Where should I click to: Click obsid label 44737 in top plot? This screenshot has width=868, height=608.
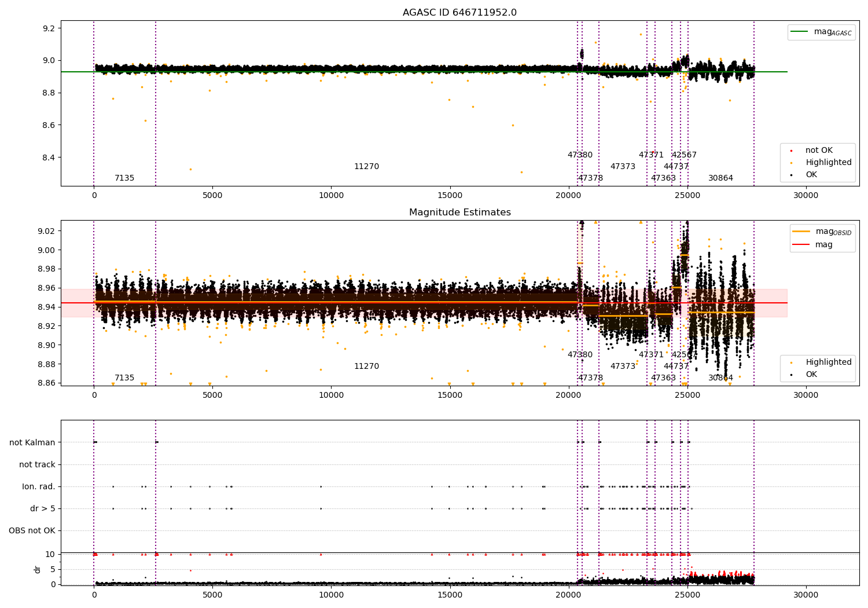pyautogui.click(x=676, y=167)
